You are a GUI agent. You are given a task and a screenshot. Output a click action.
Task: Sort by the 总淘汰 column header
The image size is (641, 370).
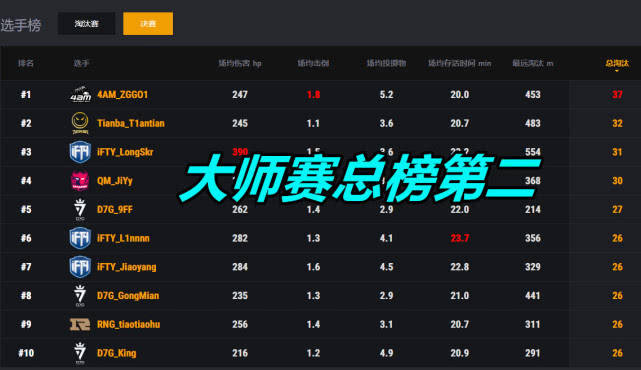[617, 63]
